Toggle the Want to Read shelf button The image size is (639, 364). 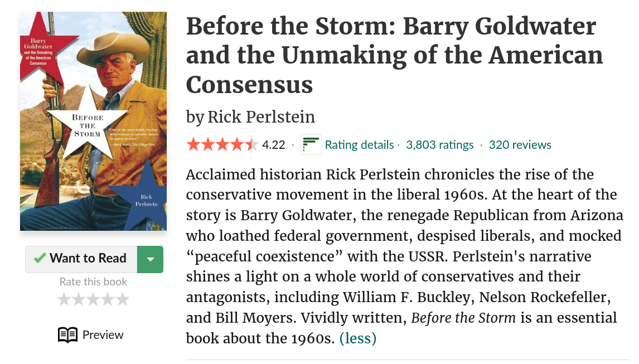(x=81, y=259)
